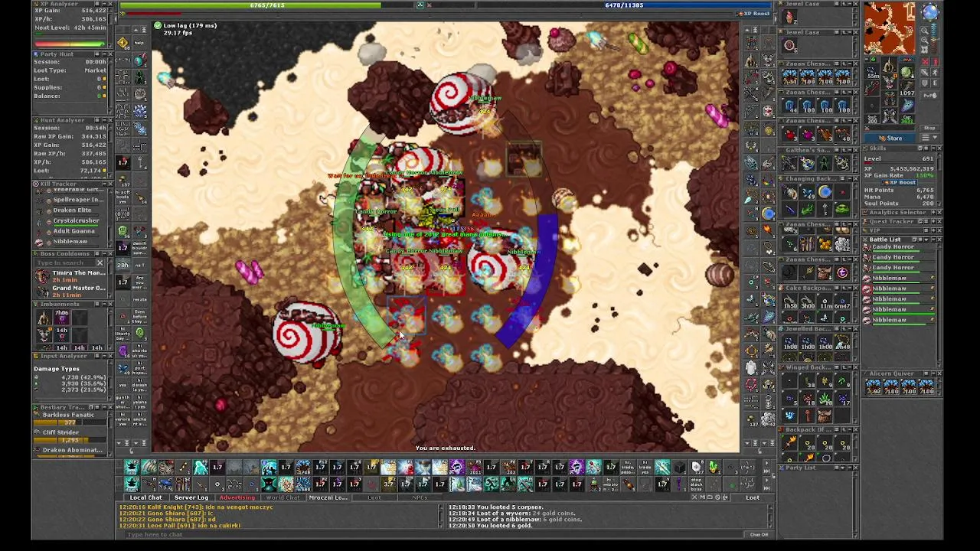Click the XP Boost label at top bar

coord(753,14)
